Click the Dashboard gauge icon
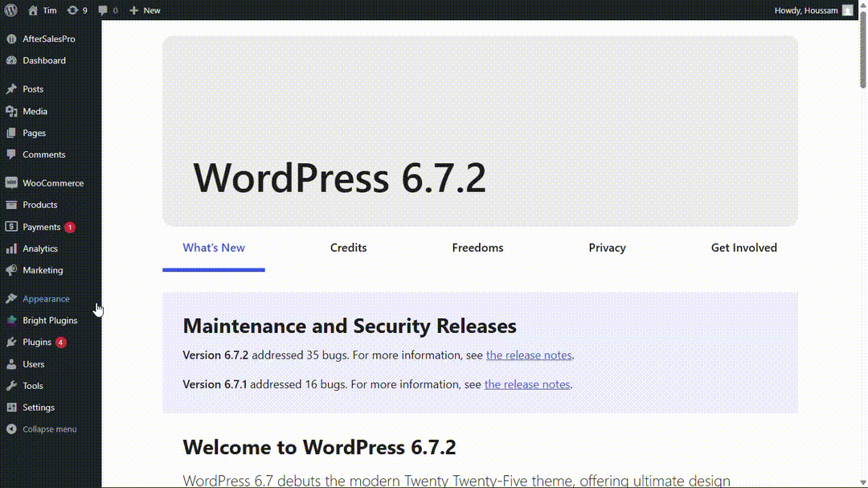The image size is (868, 488). [x=11, y=60]
